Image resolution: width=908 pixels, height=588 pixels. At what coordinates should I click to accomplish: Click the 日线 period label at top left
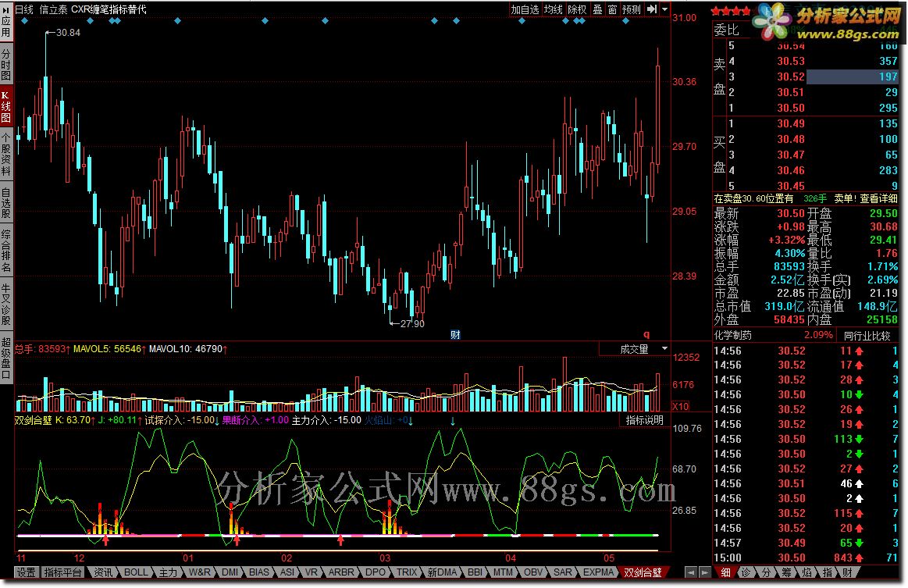(x=24, y=9)
